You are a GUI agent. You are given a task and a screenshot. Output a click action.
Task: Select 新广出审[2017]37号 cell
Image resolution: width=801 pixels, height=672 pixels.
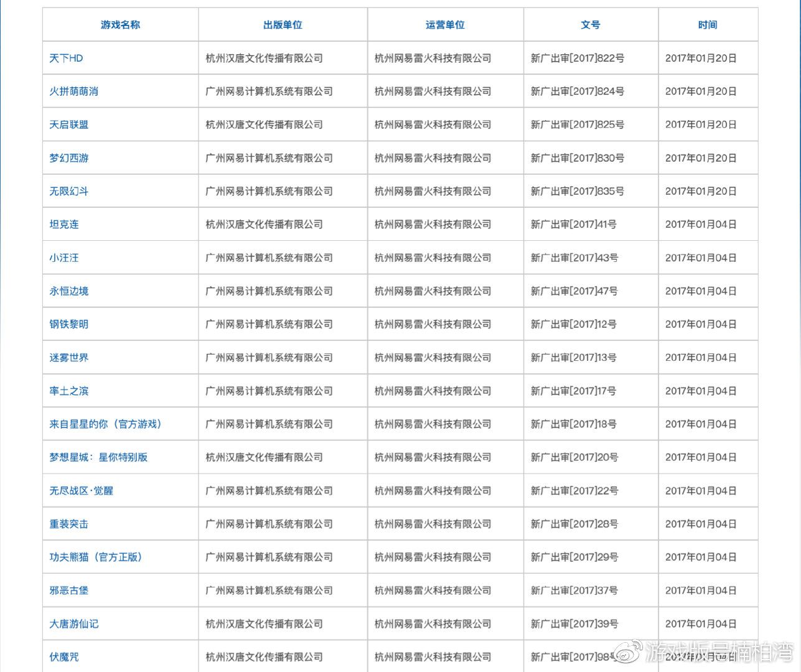coord(591,590)
